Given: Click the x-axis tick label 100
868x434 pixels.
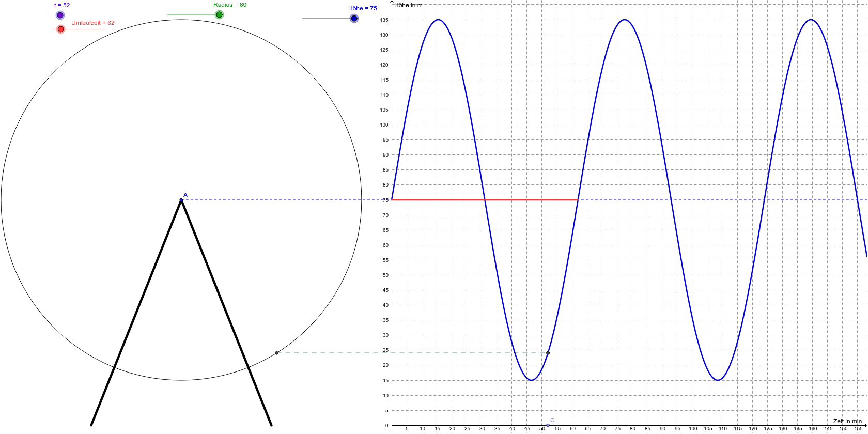Looking at the screenshot, I should (693, 429).
